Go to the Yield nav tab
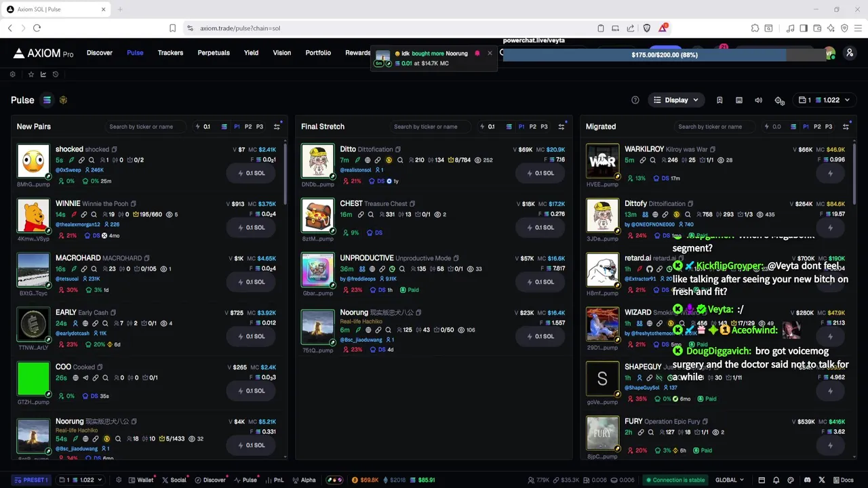 tap(251, 53)
